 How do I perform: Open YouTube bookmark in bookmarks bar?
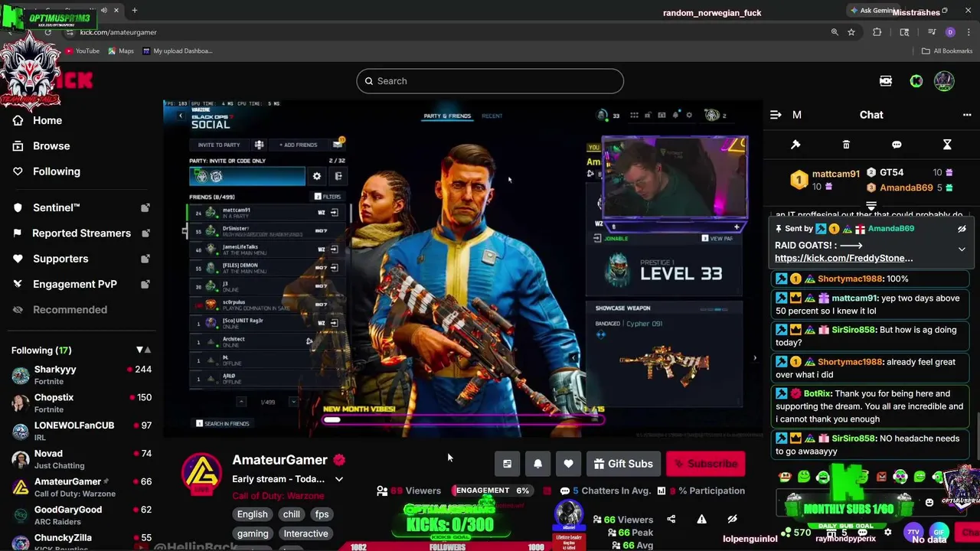[x=82, y=51]
